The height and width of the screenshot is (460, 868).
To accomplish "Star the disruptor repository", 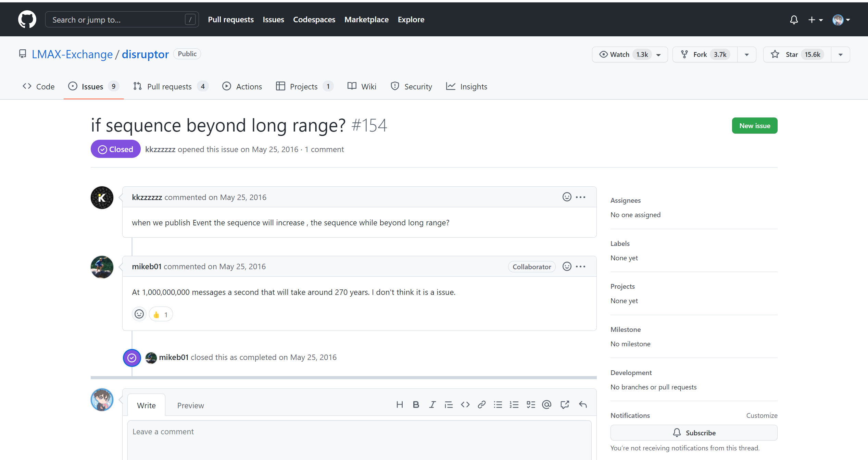I will pos(797,54).
